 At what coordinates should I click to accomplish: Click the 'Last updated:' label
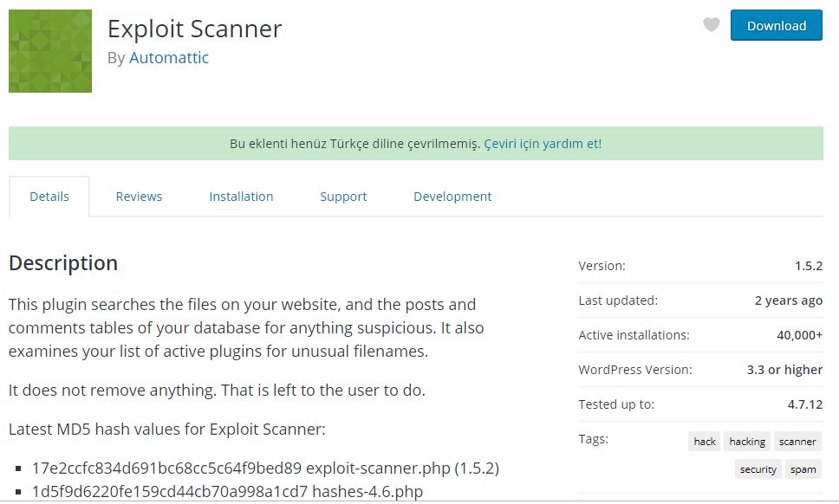pyautogui.click(x=618, y=300)
